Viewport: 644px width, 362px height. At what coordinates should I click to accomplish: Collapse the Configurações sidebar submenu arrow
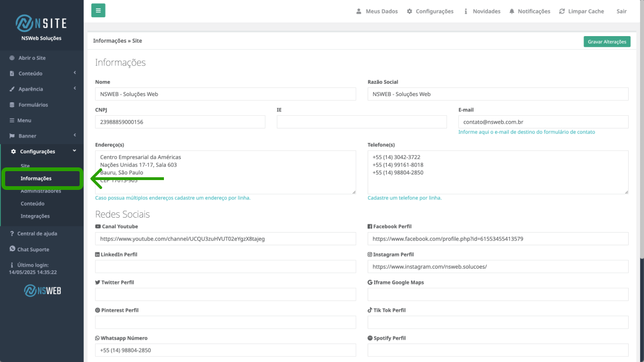tap(74, 151)
